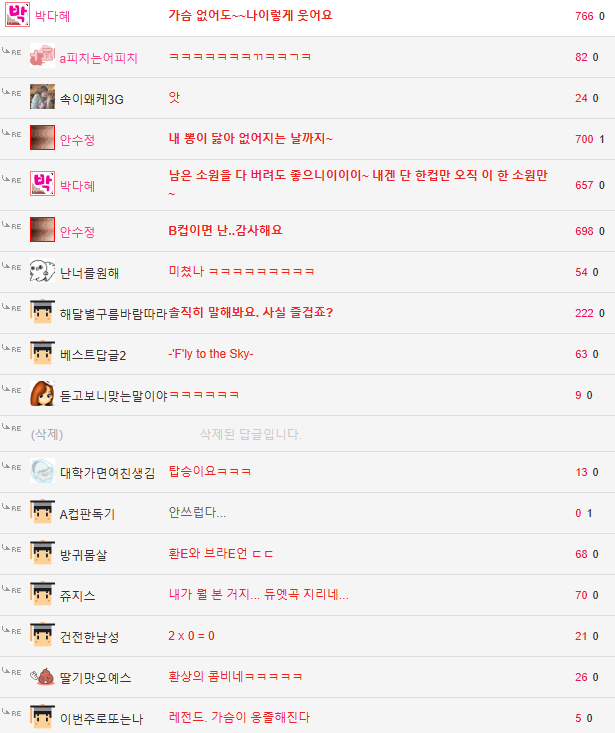Screen dimensions: 615x733
Task: Click the 700 like count on 안수정's comment
Action: (x=584, y=139)
